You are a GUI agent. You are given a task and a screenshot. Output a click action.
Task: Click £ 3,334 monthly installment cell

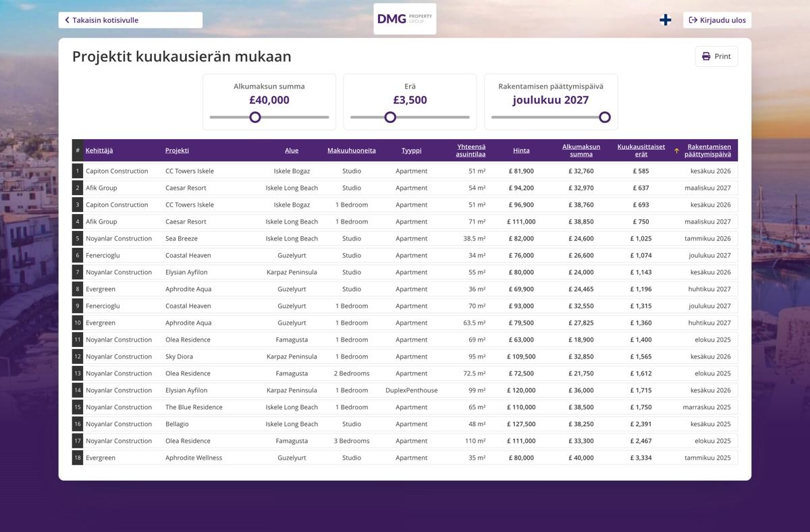[641, 458]
